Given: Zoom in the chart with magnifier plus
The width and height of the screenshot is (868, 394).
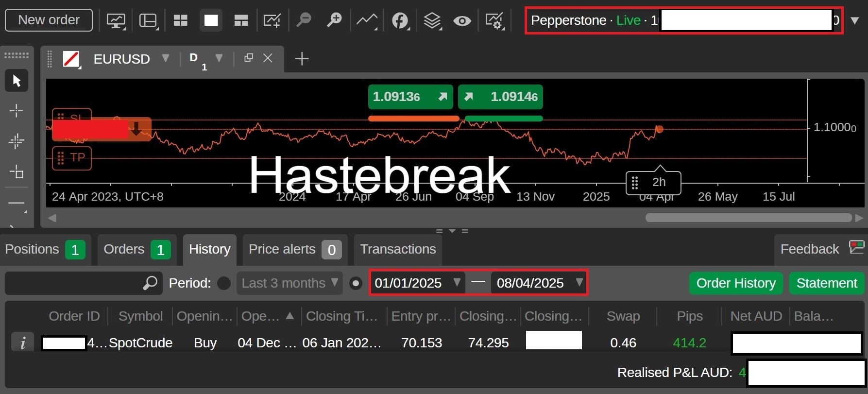Looking at the screenshot, I should point(334,20).
